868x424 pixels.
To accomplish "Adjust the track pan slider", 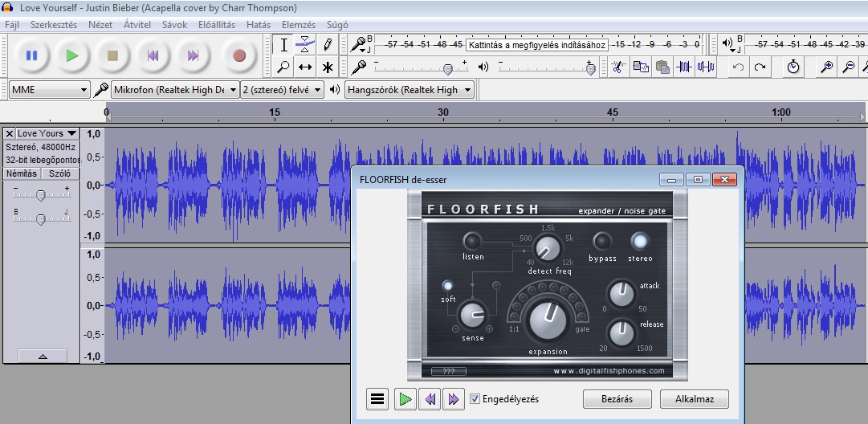I will coord(42,218).
